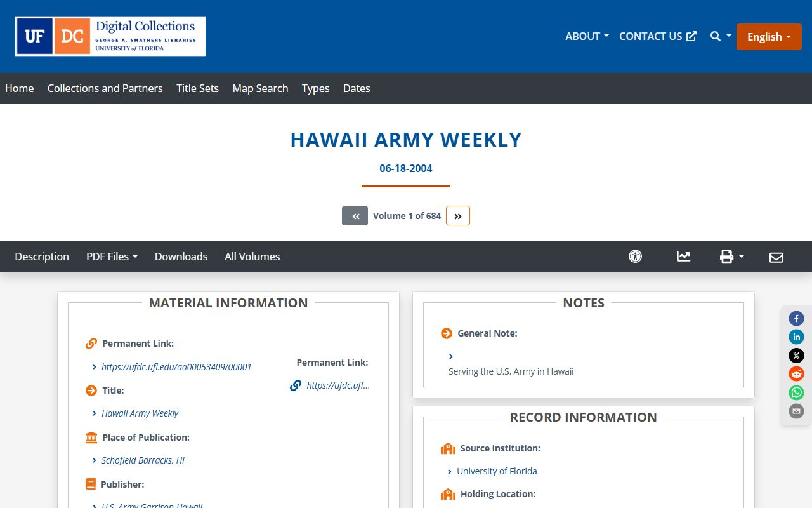Click the Title arrow circle icon
Screen dimensions: 812x508
click(91, 391)
